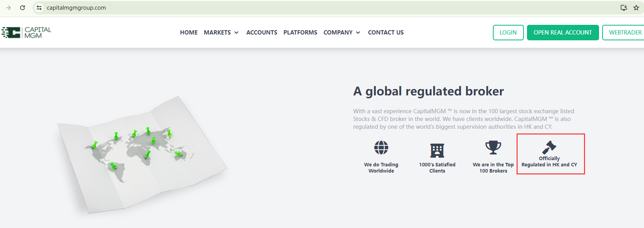Click the gavel icon for Officially Regulated
Image resolution: width=644 pixels, height=228 pixels.
coord(549,147)
